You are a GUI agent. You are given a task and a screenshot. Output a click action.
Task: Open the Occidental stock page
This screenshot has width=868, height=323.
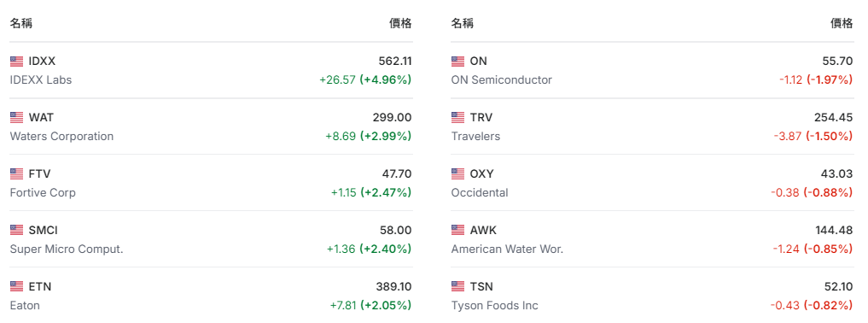480,193
